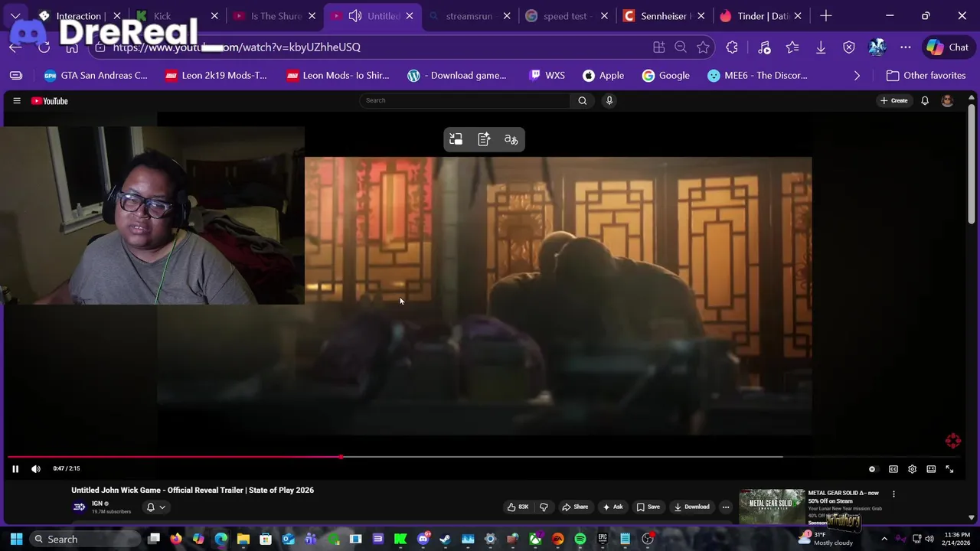This screenshot has width=980, height=551.
Task: Click the Ask button under the video
Action: pyautogui.click(x=612, y=507)
